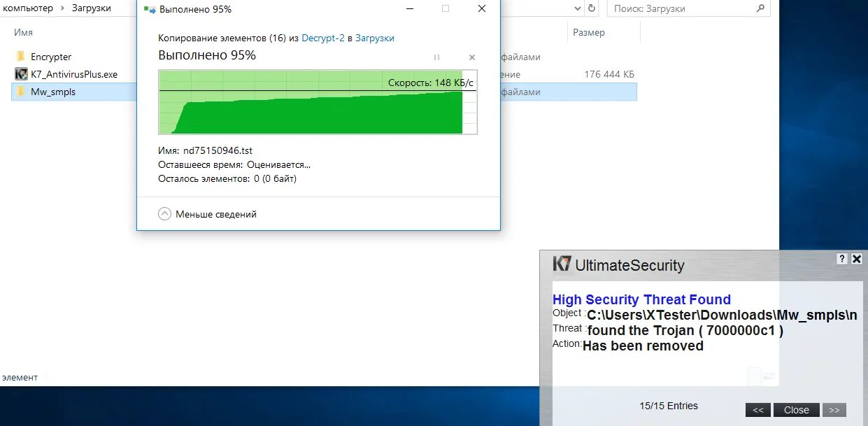Minimize the copy progress dialog
This screenshot has height=426, width=868.
click(409, 8)
